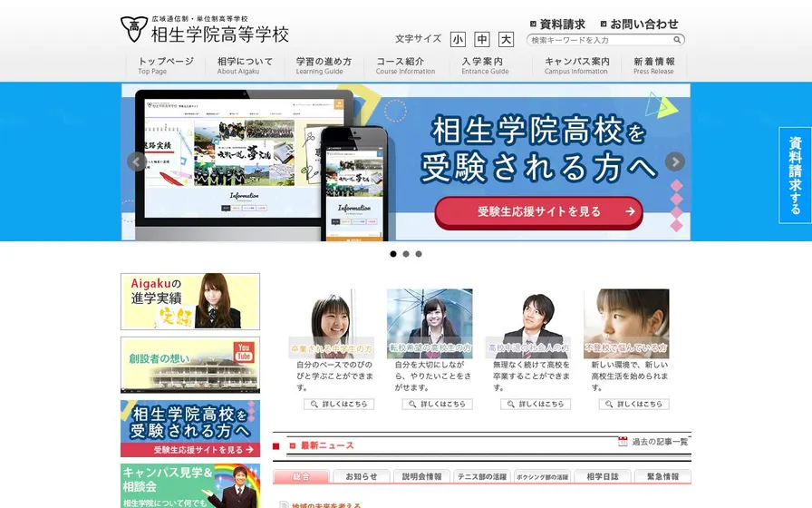Select the second carousel dot
This screenshot has height=508, width=812.
point(406,254)
